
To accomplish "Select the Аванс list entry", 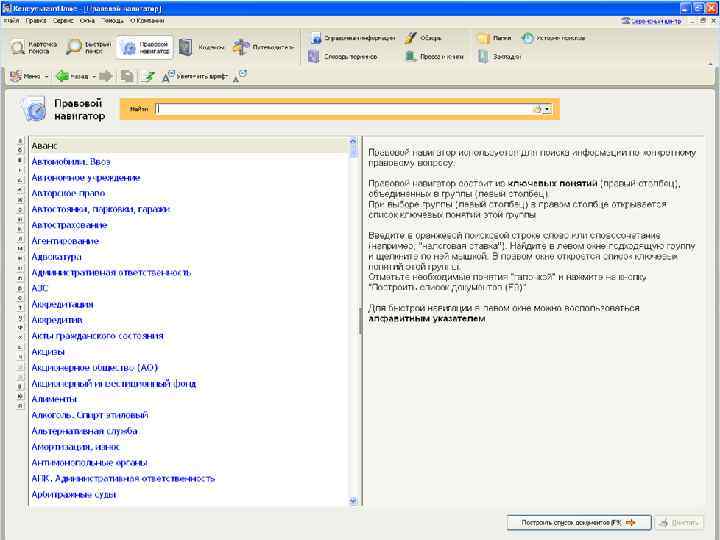I will click(189, 146).
